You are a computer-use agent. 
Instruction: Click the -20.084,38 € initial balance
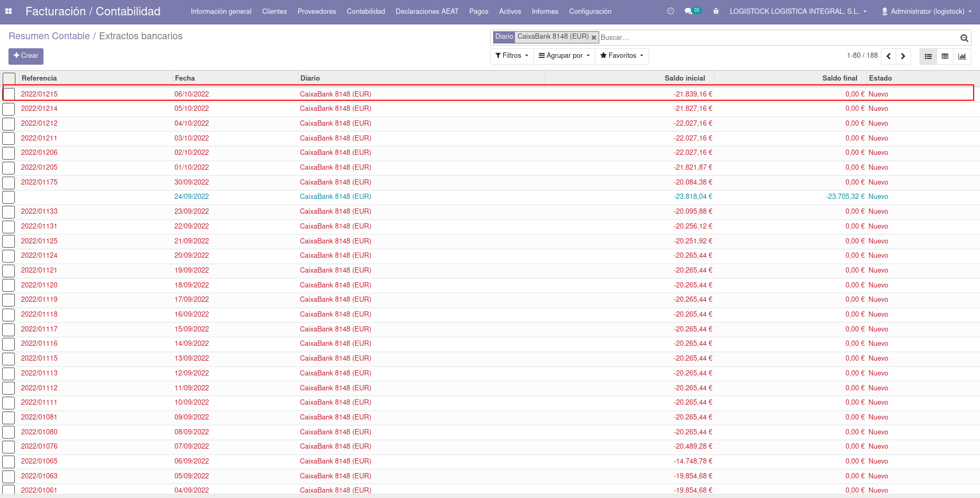[x=693, y=182]
